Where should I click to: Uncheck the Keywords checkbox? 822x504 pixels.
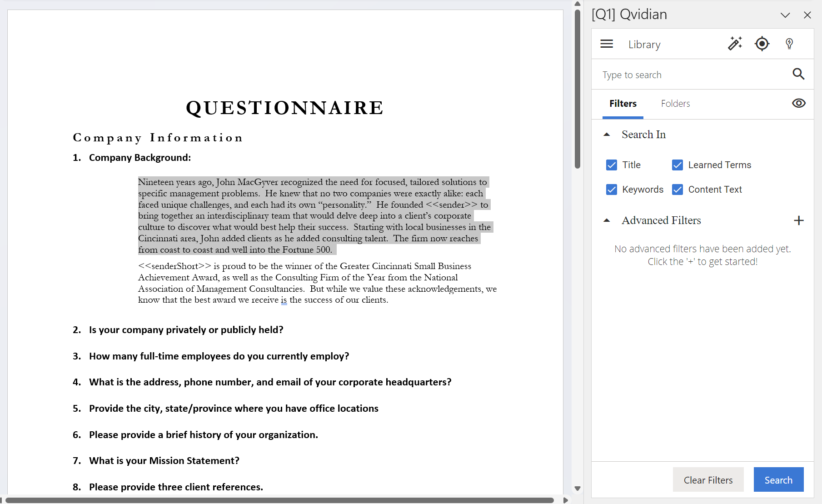point(612,190)
